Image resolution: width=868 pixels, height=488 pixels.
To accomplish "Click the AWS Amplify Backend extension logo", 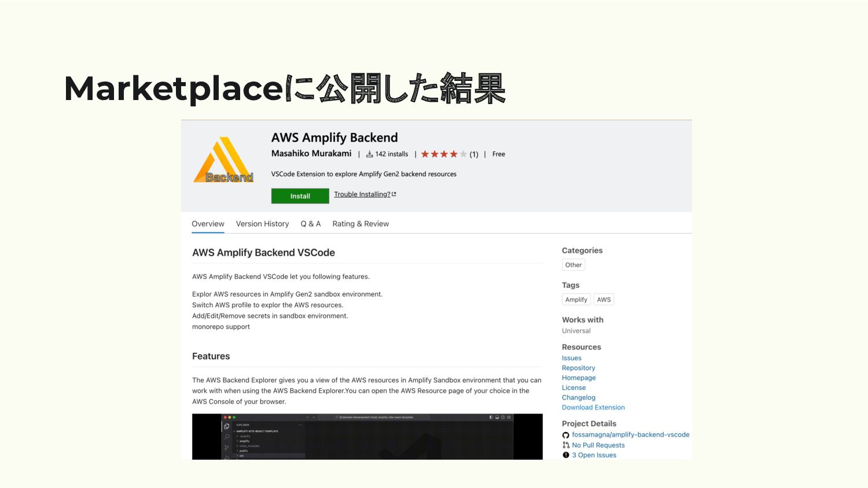I will pyautogui.click(x=223, y=160).
